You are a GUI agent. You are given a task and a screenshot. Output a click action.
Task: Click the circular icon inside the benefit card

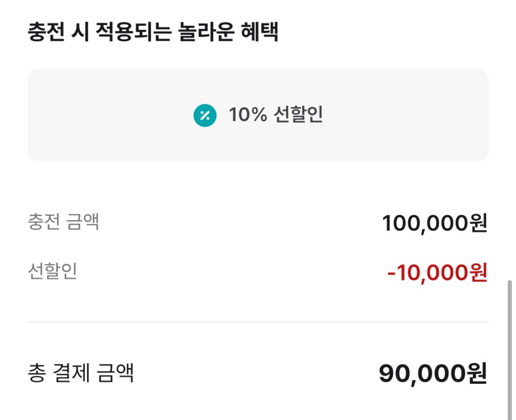(204, 115)
